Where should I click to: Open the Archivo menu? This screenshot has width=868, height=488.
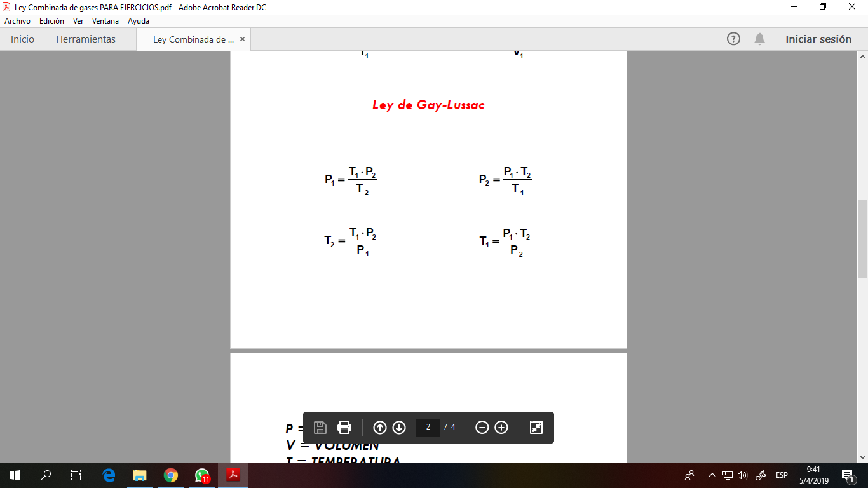(17, 21)
